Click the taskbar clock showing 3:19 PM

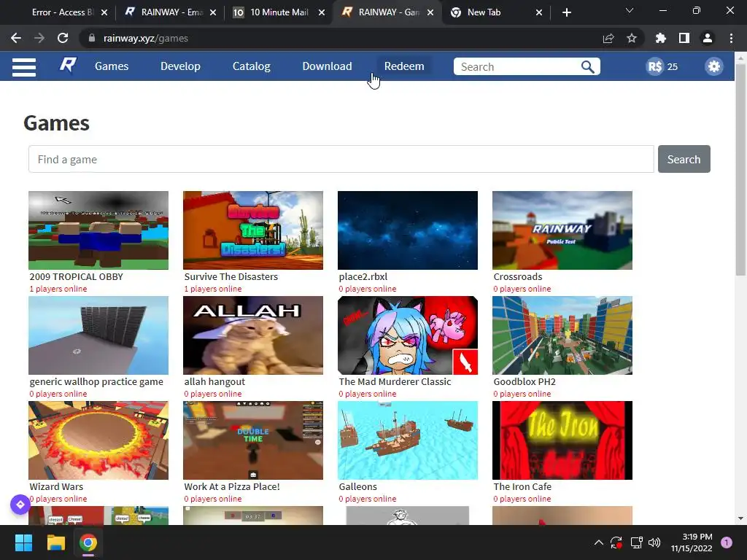692,542
